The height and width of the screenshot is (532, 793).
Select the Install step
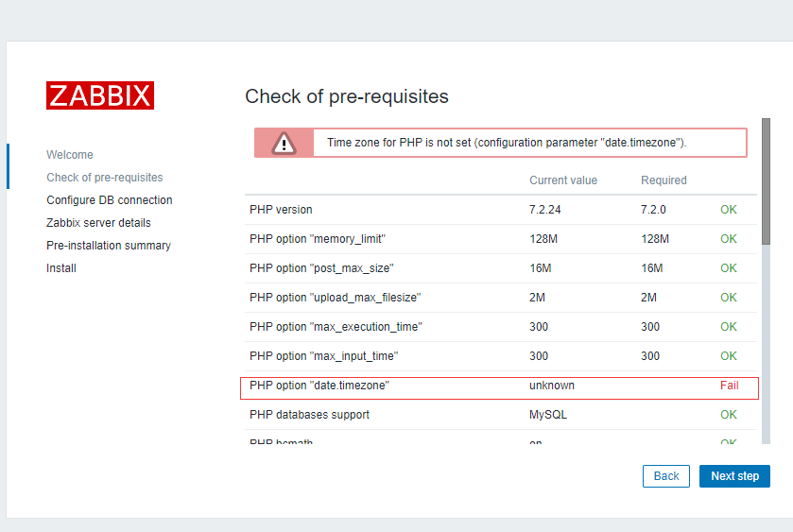tap(61, 268)
